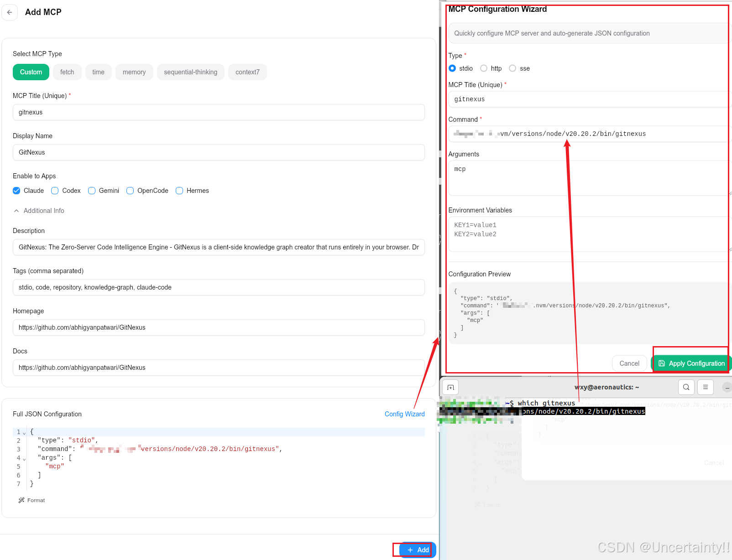Click the Add button
The image size is (732, 560).
click(x=418, y=550)
